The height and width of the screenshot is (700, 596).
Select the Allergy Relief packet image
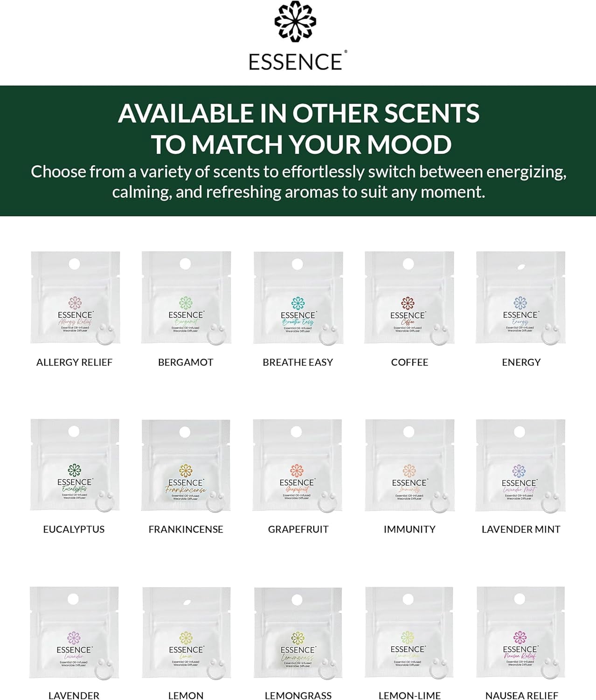pos(75,298)
